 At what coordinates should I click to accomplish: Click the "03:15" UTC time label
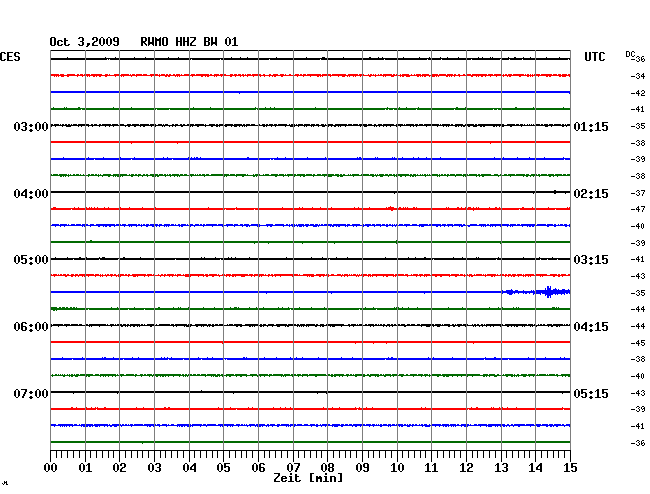coord(591,260)
